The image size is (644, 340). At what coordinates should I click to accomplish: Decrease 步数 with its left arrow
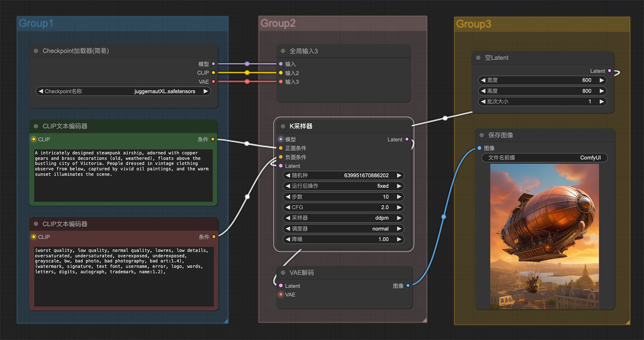pyautogui.click(x=288, y=197)
